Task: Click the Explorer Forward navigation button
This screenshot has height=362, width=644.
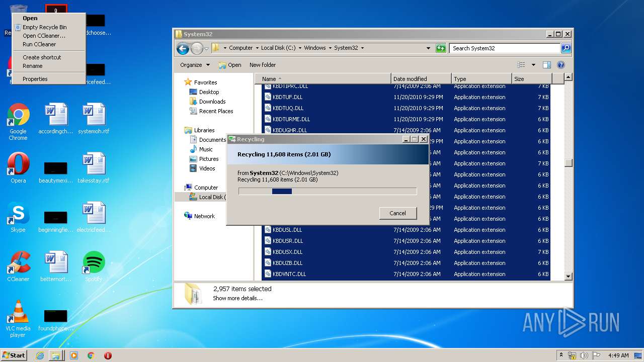Action: click(197, 48)
